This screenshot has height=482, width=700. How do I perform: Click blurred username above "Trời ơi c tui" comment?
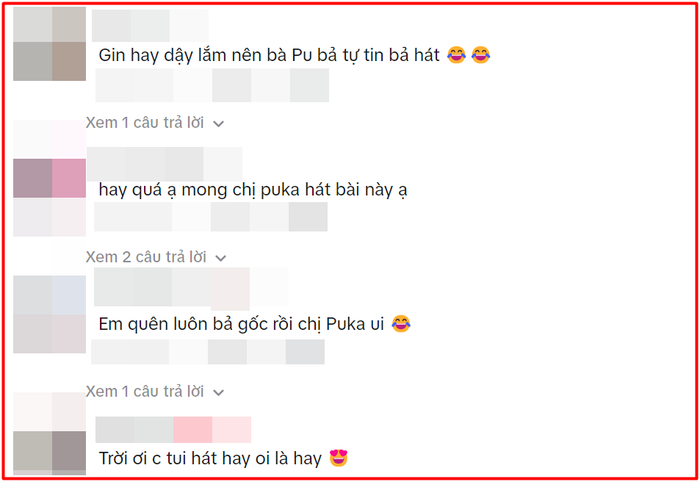point(173,429)
